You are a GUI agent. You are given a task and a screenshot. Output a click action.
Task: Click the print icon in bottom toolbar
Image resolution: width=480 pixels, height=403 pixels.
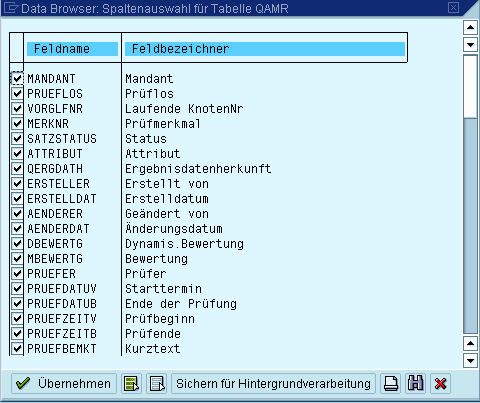[x=391, y=383]
